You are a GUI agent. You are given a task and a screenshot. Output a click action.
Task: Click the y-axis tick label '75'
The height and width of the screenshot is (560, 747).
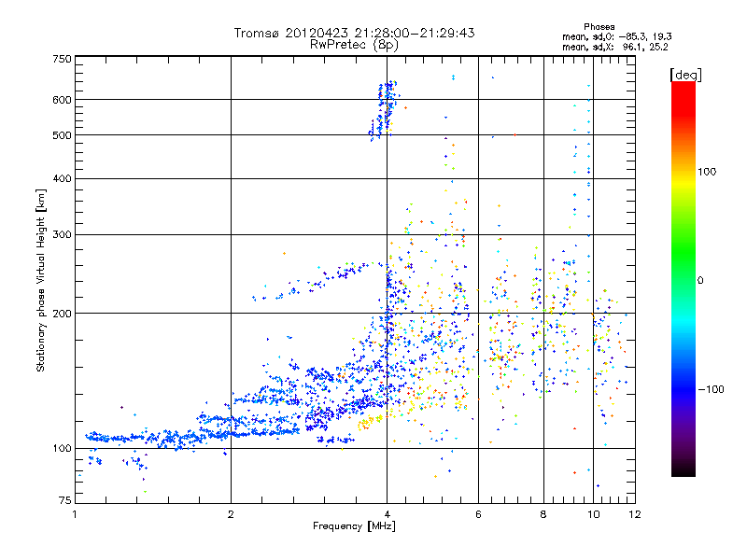coord(65,500)
